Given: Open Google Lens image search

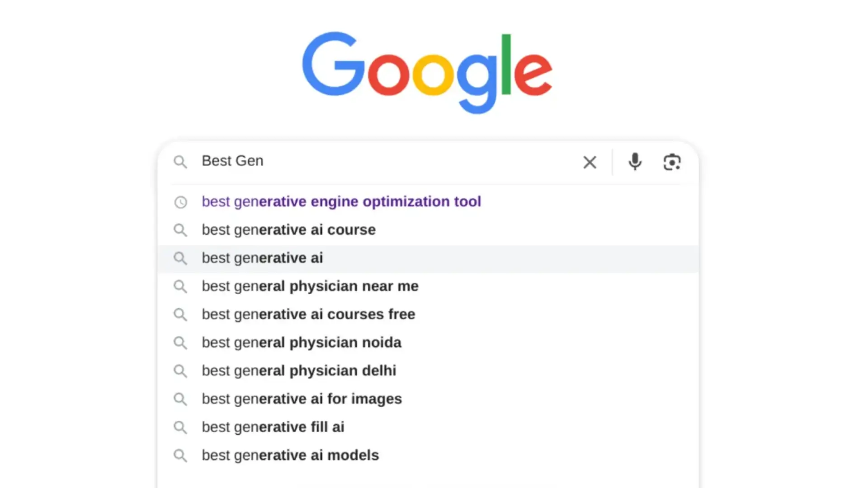Looking at the screenshot, I should pyautogui.click(x=672, y=162).
